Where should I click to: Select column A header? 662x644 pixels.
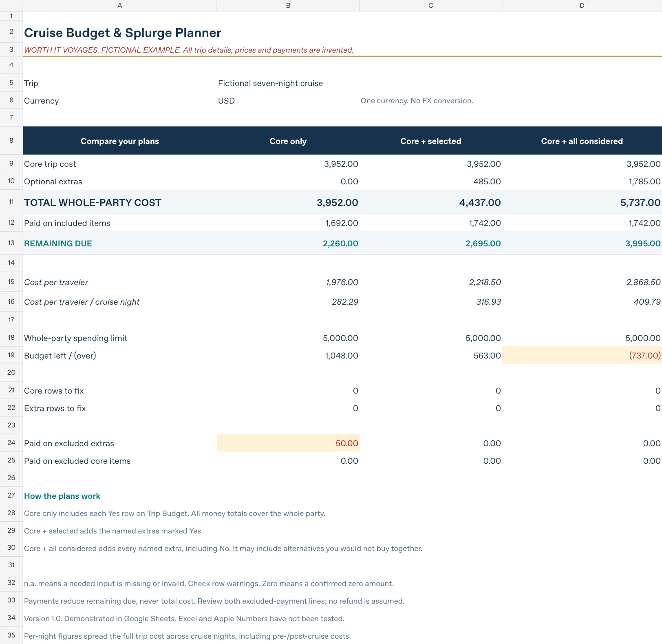[120, 6]
